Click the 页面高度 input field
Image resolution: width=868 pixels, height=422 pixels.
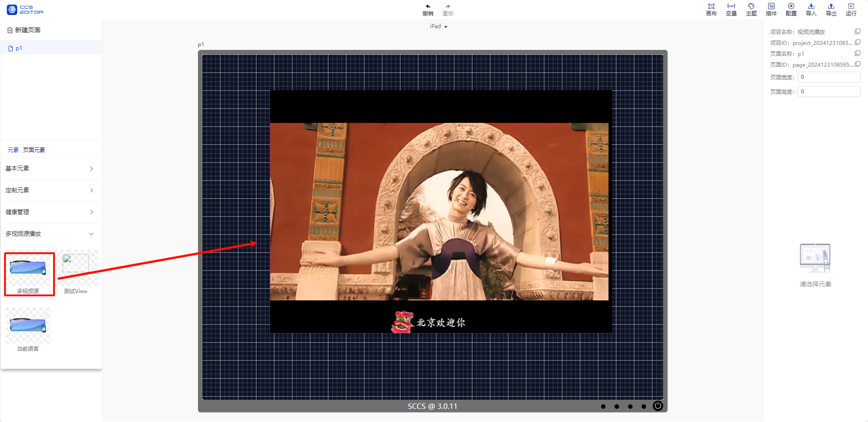(x=829, y=92)
